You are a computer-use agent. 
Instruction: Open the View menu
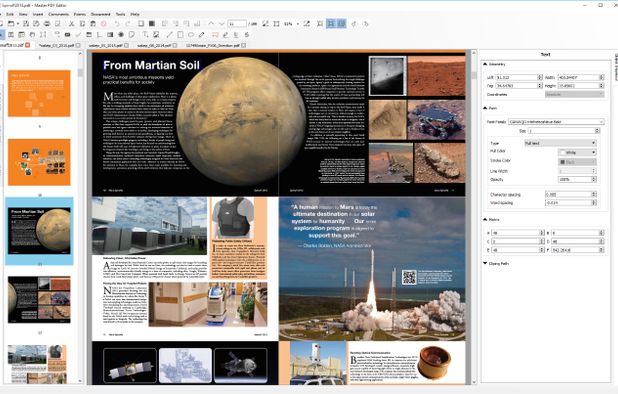click(x=23, y=14)
